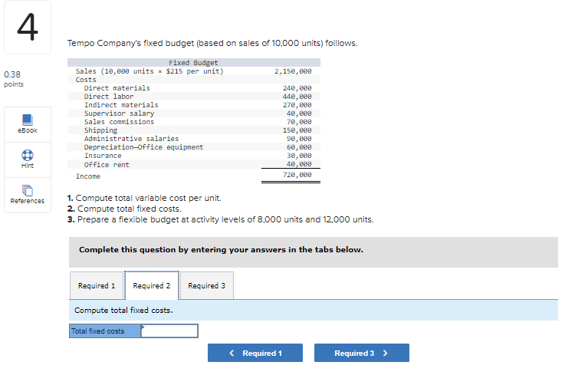Viewport: 588px width, 375px height.
Task: Click the 'Insurance' cost label
Action: point(103,156)
